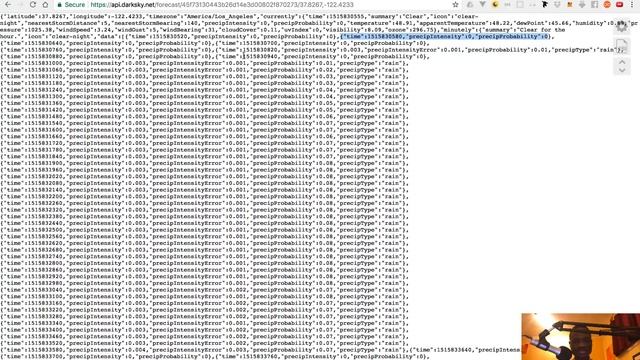The height and width of the screenshot is (360, 640).
Task: Click the JSON row with time 1515832020
Action: point(204,177)
